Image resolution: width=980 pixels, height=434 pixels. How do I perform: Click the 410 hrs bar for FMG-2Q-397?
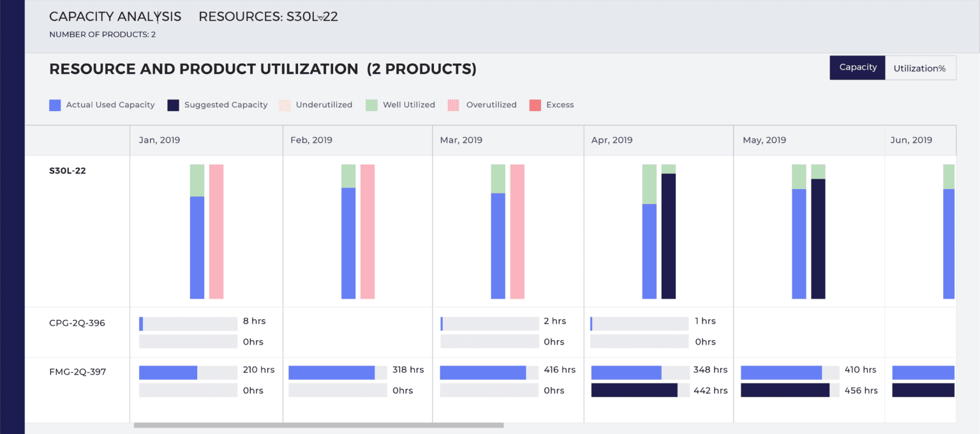point(790,373)
